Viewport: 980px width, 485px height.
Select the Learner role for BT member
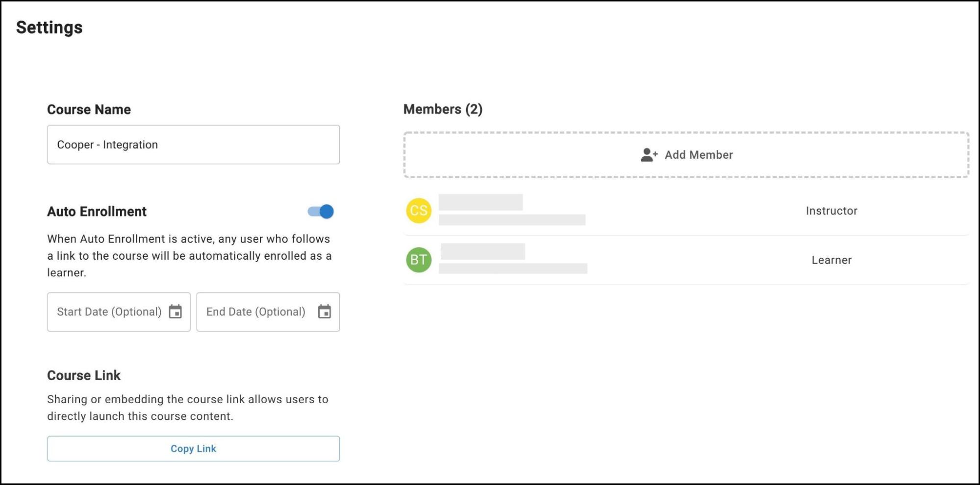[x=831, y=260]
